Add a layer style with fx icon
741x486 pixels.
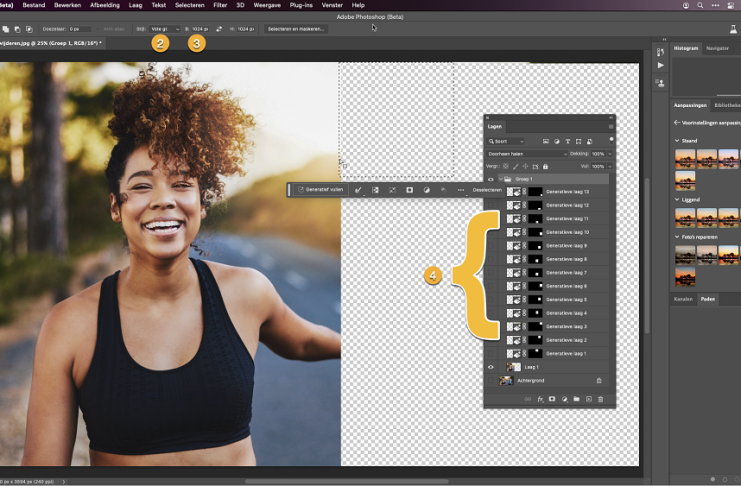click(x=540, y=399)
